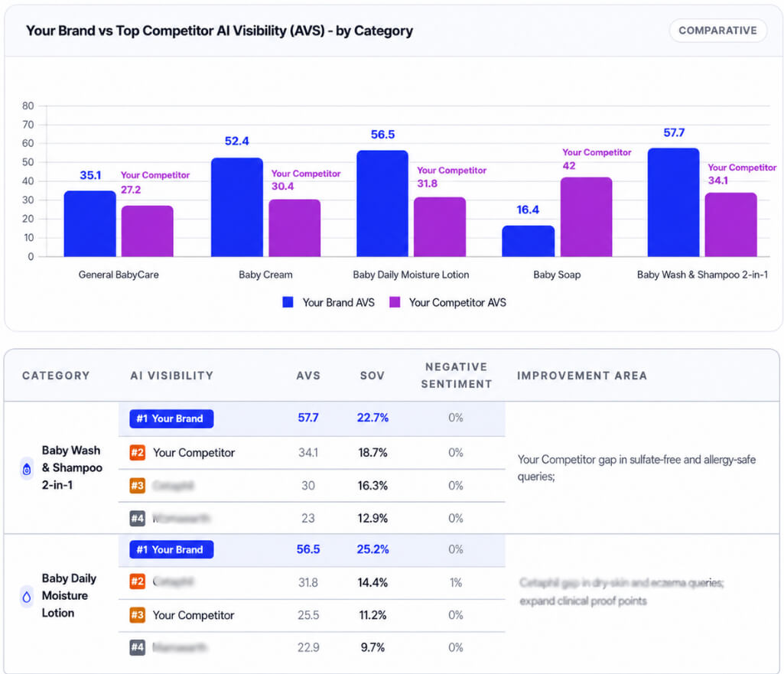The image size is (784, 674).
Task: Click the 35.1 value label
Action: pyautogui.click(x=90, y=175)
